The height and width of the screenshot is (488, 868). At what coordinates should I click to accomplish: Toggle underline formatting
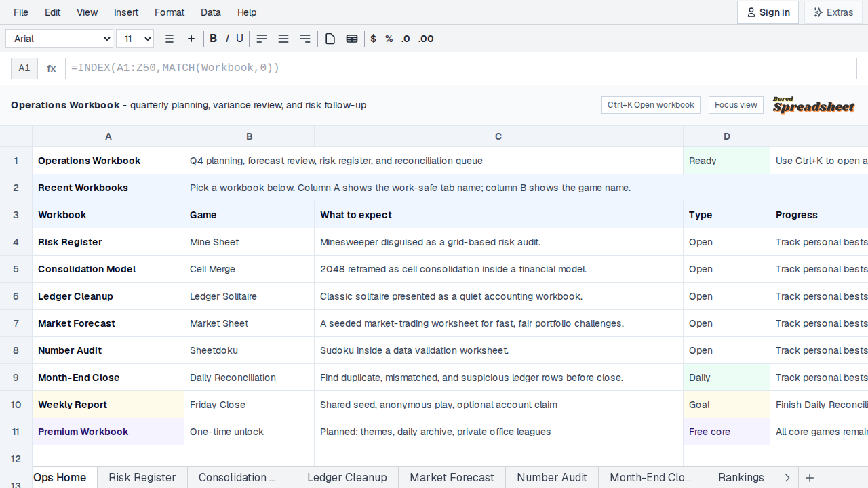[239, 39]
